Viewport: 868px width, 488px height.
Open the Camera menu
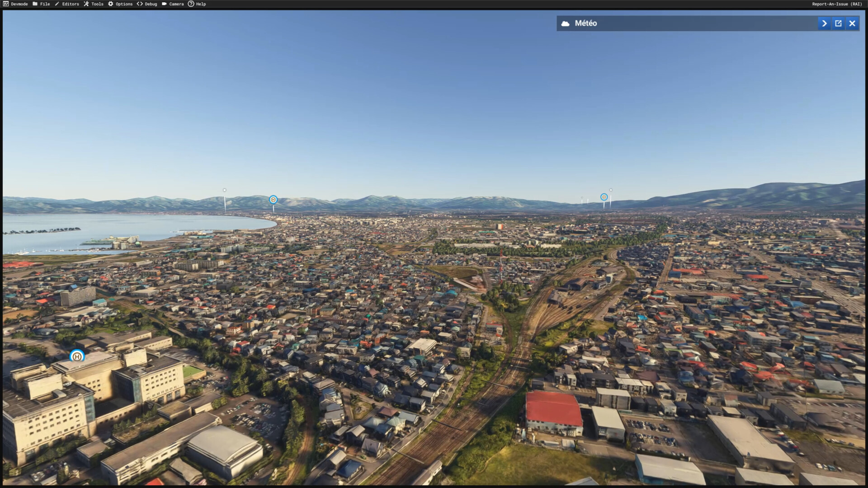coord(173,4)
